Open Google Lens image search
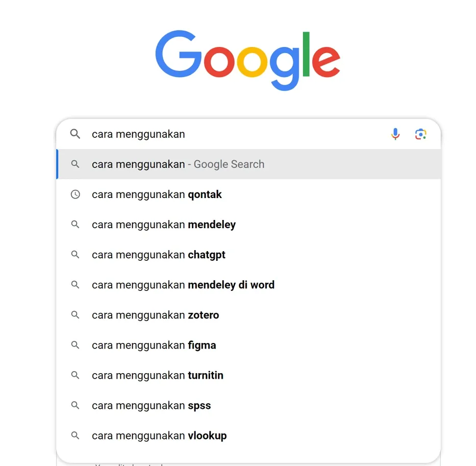Screen dimensions: 476x466 pos(420,134)
